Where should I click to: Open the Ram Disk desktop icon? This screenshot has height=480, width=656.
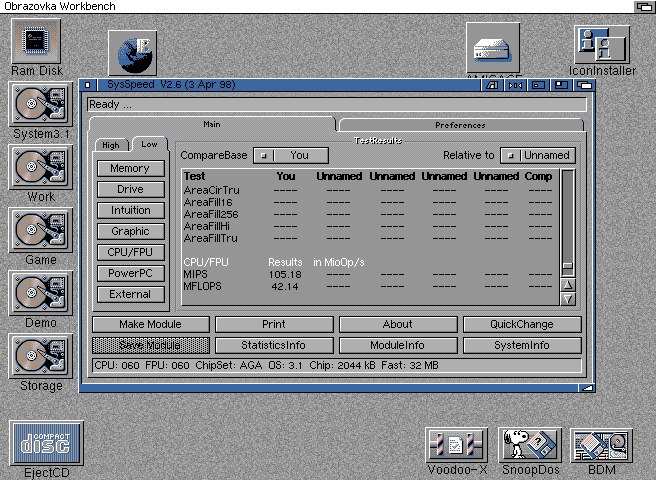tap(36, 41)
